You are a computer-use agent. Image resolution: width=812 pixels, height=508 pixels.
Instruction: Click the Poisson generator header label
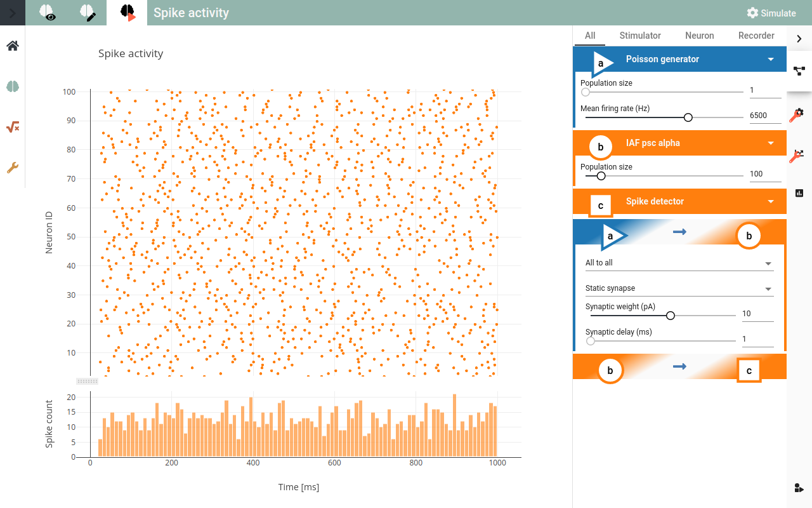pos(662,59)
